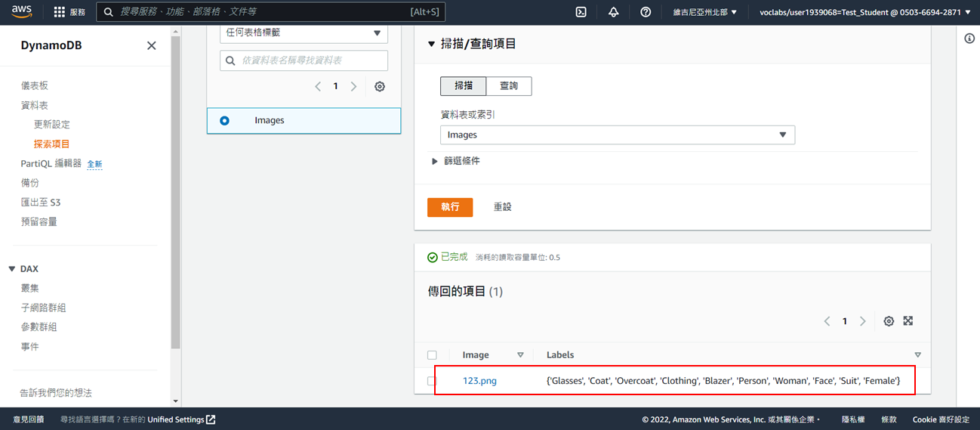
Task: Go to 儀表板 dashboard
Action: pyautogui.click(x=35, y=85)
